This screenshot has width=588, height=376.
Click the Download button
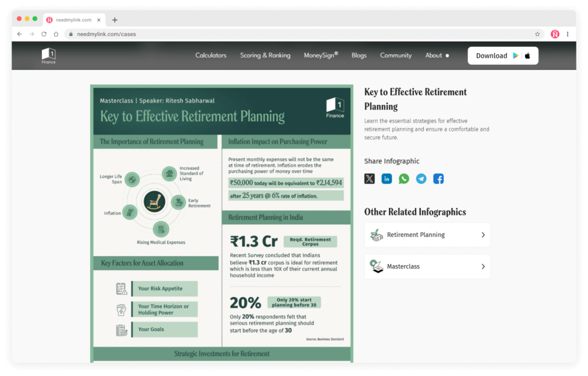(x=492, y=56)
